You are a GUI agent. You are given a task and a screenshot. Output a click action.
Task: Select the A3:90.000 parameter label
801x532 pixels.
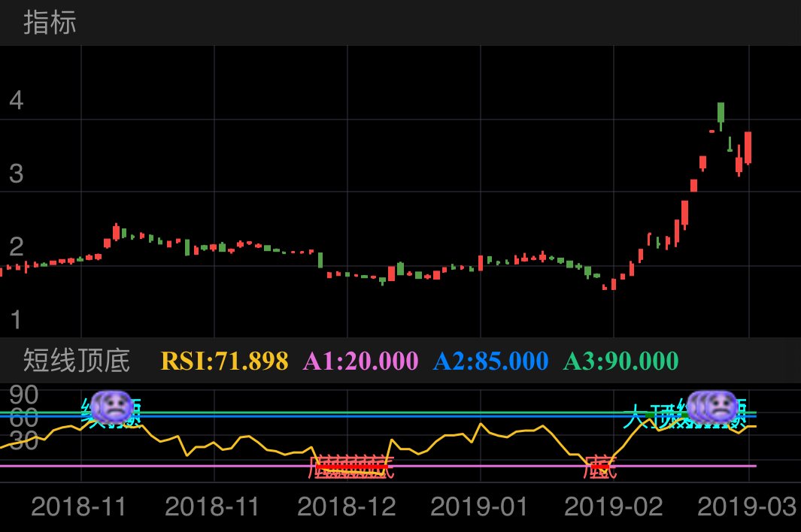tap(620, 361)
